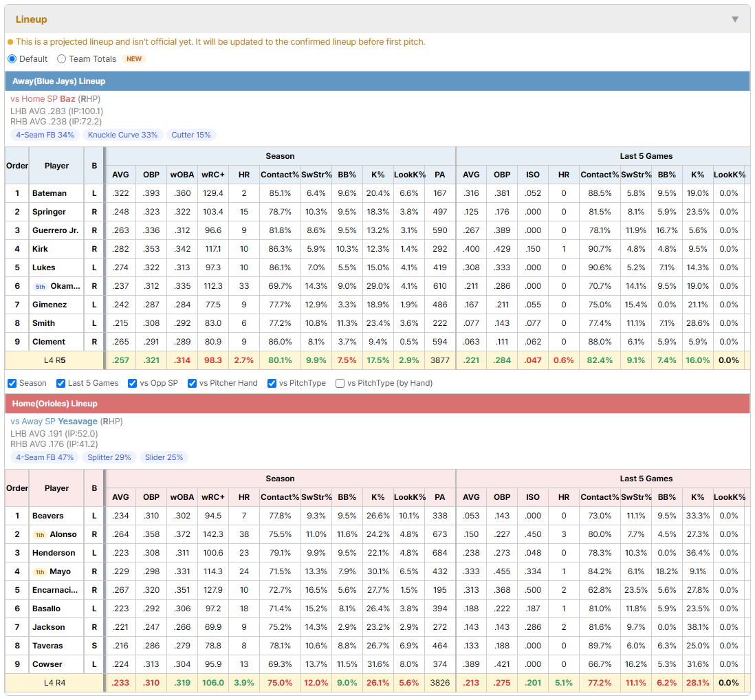Viewport: 755px width, 700px height.
Task: Uncheck the Last 5 Games checkbox
Action: pos(61,383)
